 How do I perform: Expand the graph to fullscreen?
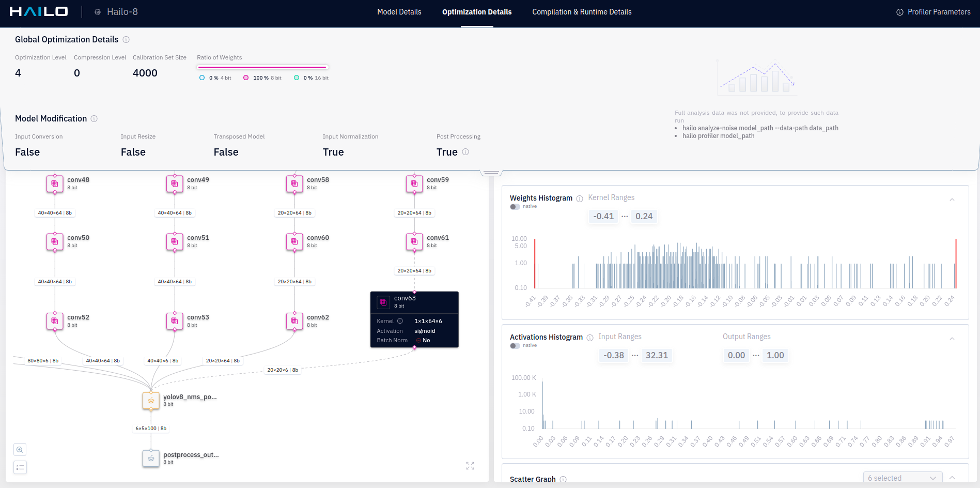(x=470, y=466)
